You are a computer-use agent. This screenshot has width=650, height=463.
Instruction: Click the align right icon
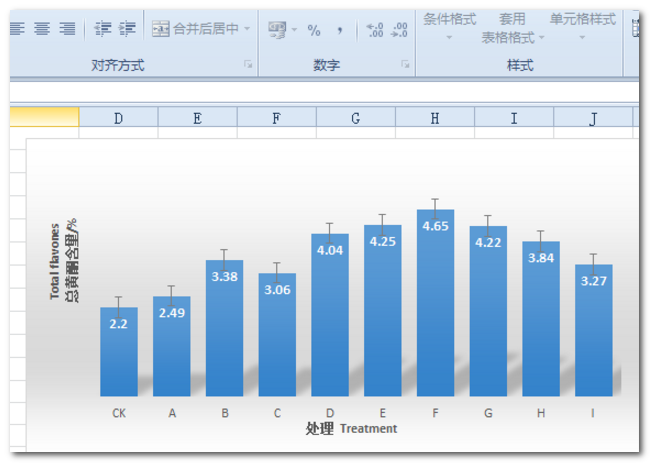click(68, 29)
